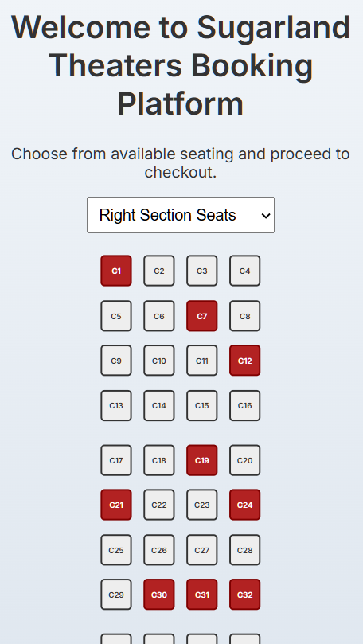Select seat C10
This screenshot has width=363, height=644.
pos(159,360)
